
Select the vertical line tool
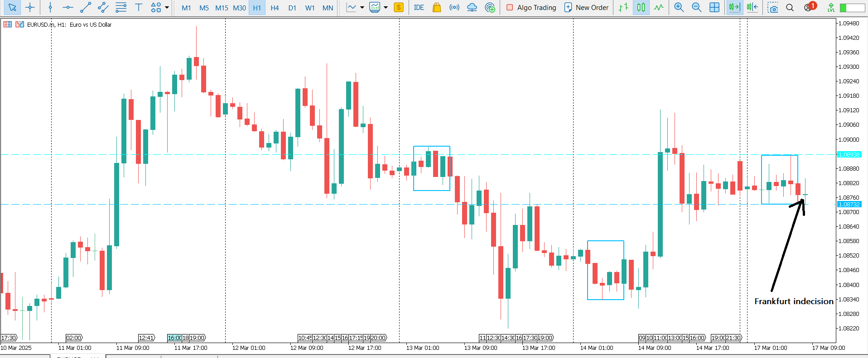pyautogui.click(x=50, y=8)
